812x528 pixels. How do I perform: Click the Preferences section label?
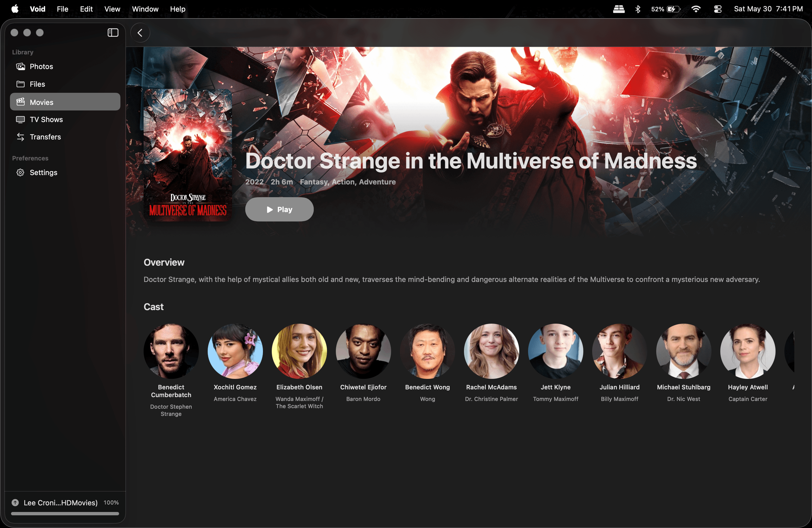point(30,158)
